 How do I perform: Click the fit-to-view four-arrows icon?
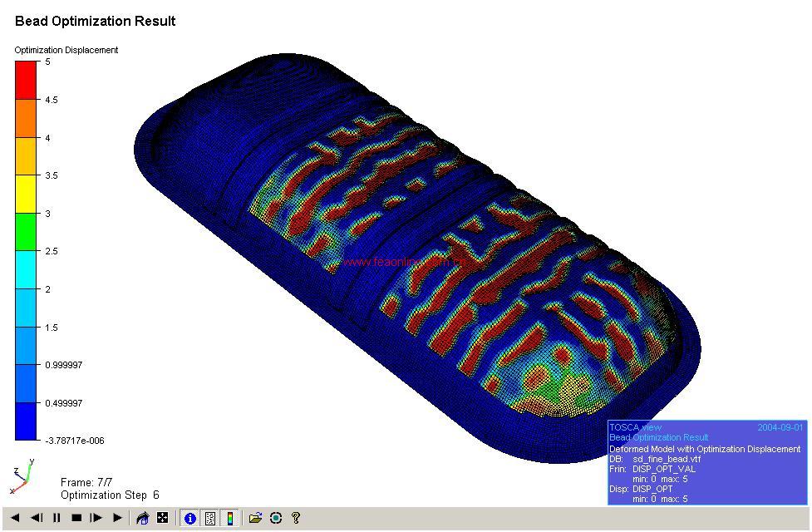(163, 518)
